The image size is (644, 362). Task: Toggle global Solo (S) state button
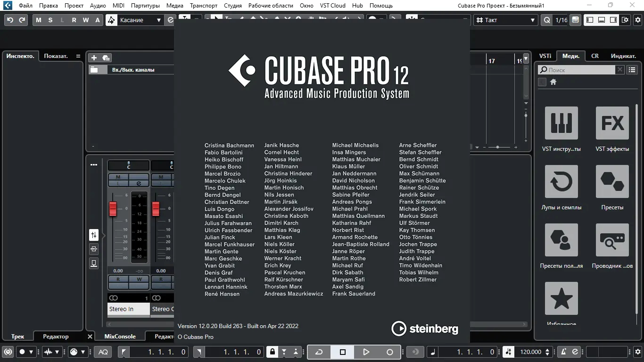(50, 20)
